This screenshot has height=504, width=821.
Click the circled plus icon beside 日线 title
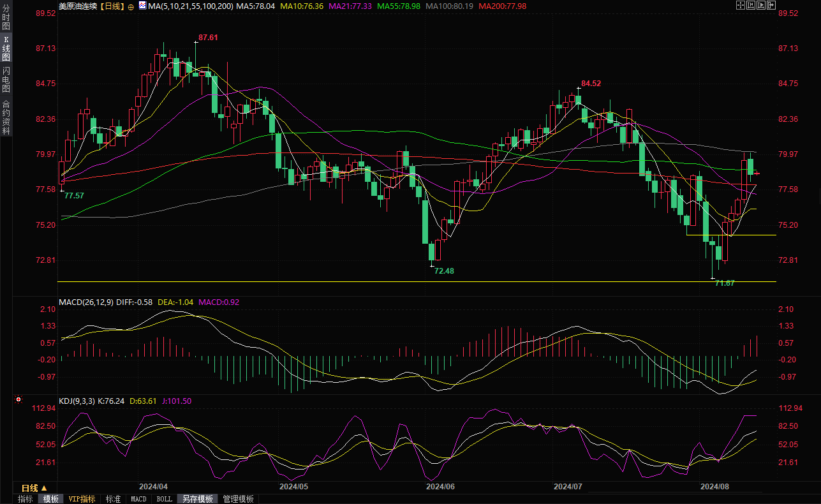(x=131, y=6)
